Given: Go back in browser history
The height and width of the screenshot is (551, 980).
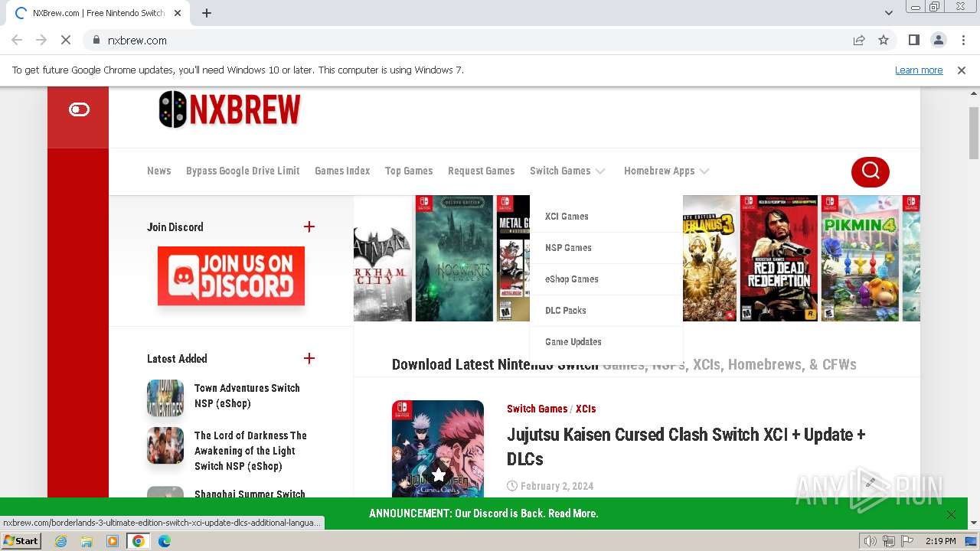Looking at the screenshot, I should [17, 40].
